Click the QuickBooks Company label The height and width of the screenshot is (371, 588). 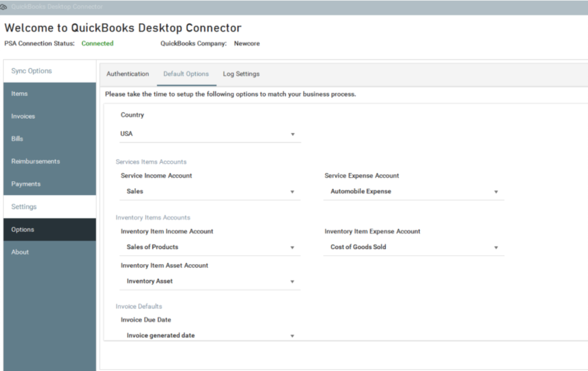(193, 43)
